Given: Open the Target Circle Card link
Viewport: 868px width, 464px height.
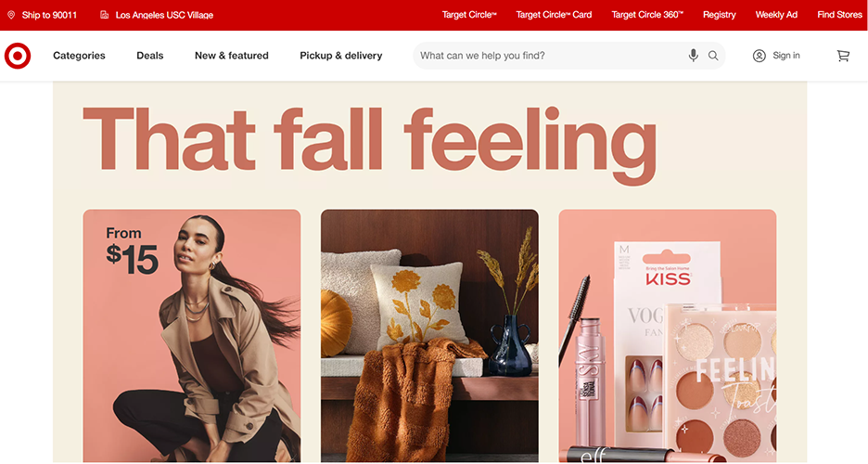Looking at the screenshot, I should pos(554,15).
